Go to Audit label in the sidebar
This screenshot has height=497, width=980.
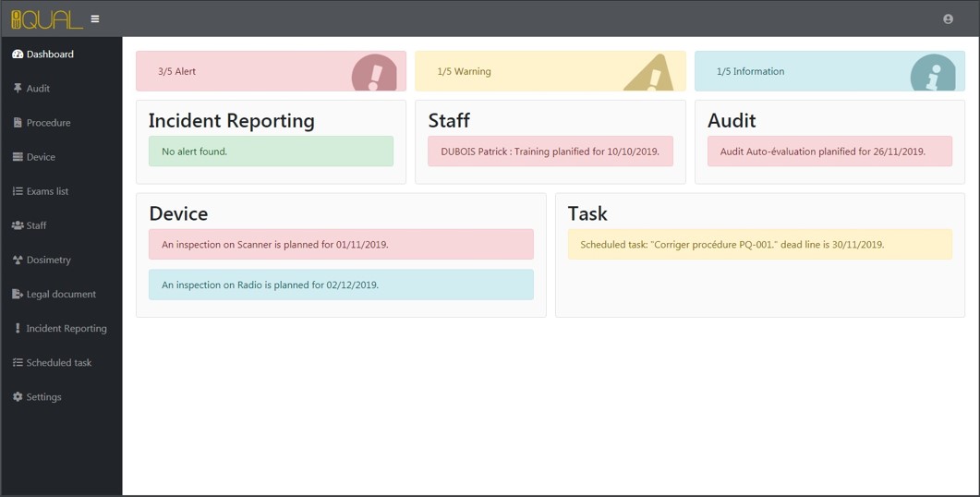coord(38,89)
